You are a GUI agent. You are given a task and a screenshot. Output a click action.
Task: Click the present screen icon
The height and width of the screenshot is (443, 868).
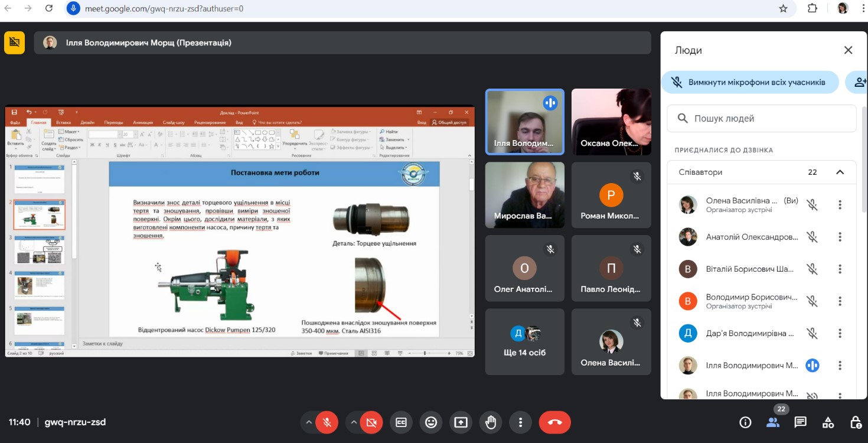[461, 422]
